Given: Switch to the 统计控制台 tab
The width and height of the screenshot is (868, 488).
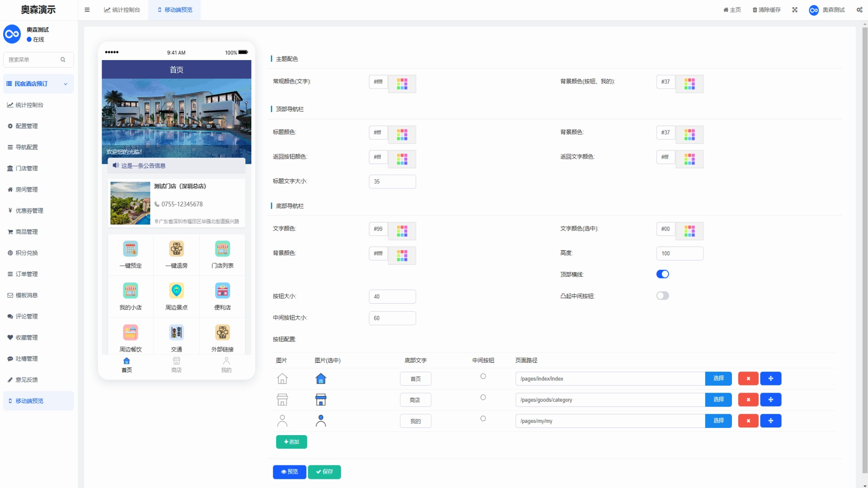Looking at the screenshot, I should 122,9.
